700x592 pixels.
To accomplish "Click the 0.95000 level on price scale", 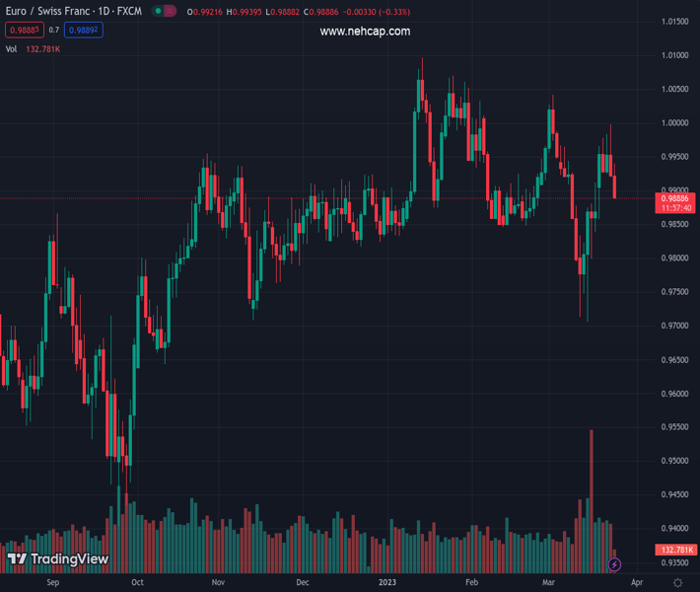I will point(675,461).
